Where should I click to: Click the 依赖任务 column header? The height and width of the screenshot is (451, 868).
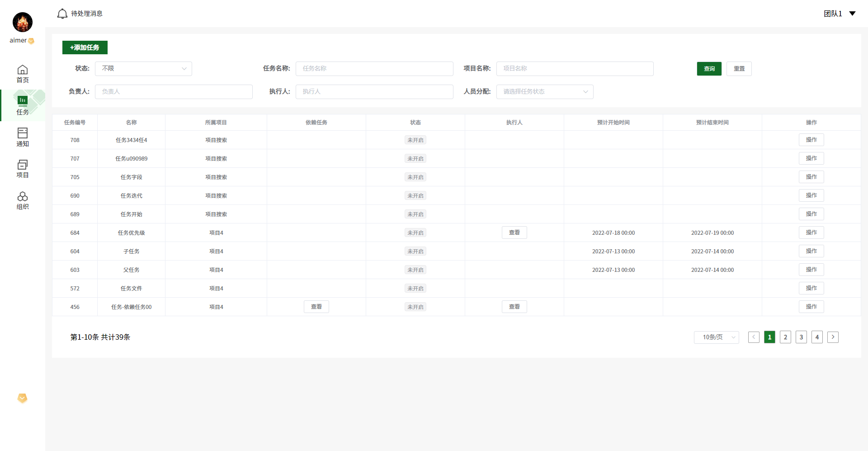coord(316,123)
